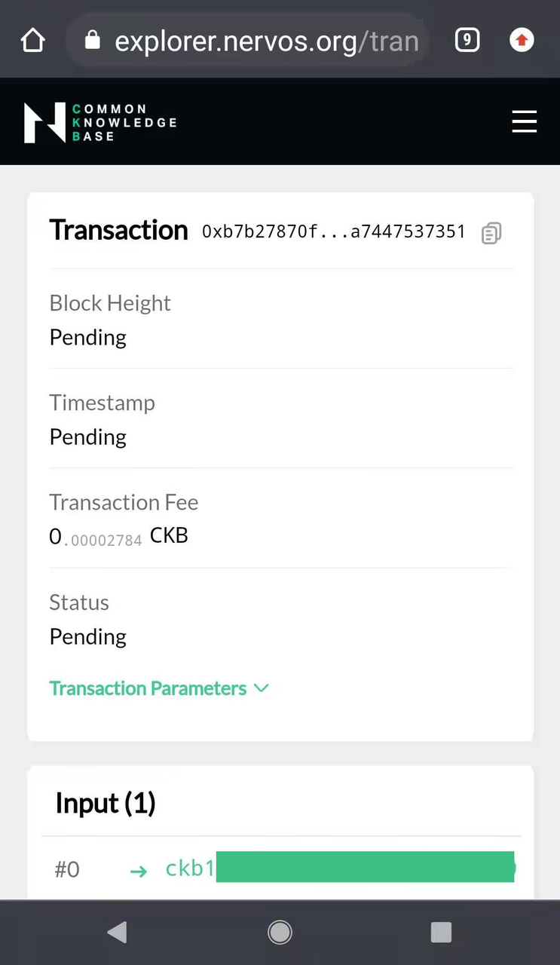
Task: Click the Pending value under Block Height
Action: point(88,337)
